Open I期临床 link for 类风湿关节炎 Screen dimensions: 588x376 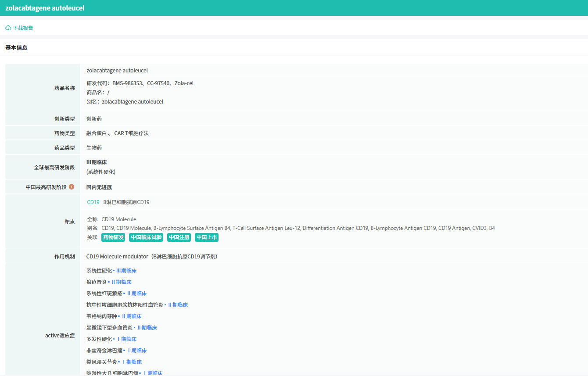(x=132, y=362)
